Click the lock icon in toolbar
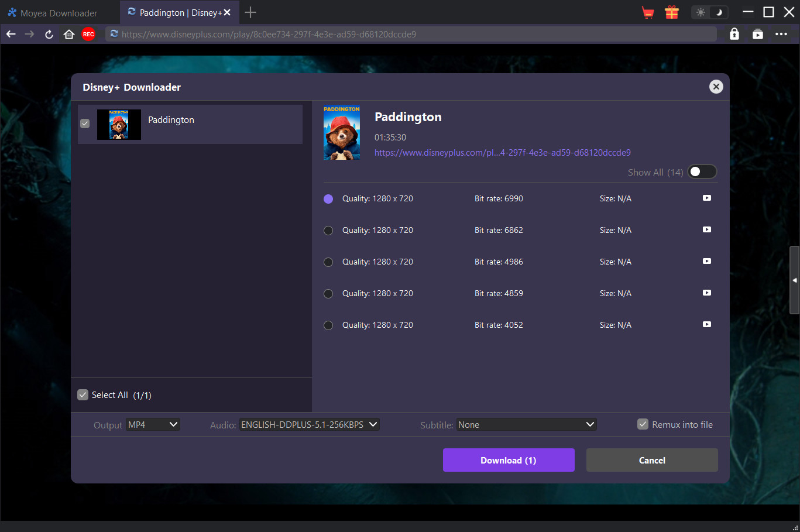 734,35
